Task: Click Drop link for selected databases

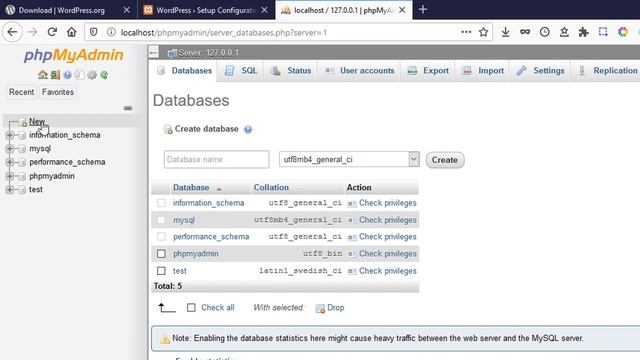Action: pos(336,308)
